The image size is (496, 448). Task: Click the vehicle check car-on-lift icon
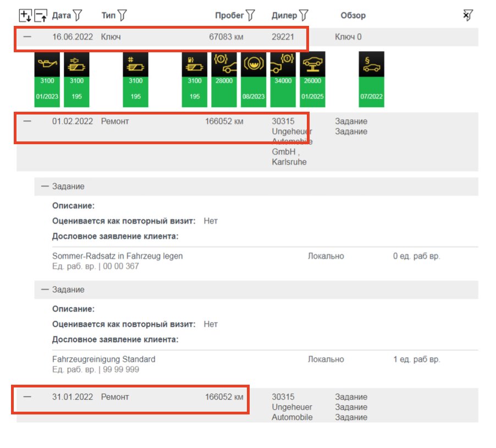[x=312, y=64]
